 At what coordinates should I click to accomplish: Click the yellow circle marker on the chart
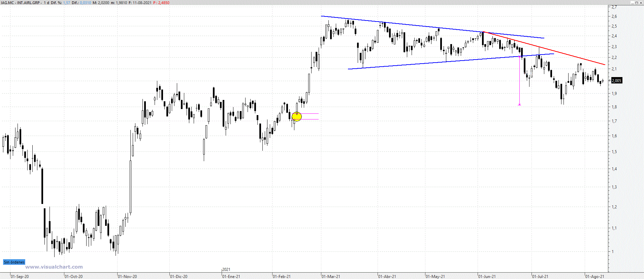[296, 116]
